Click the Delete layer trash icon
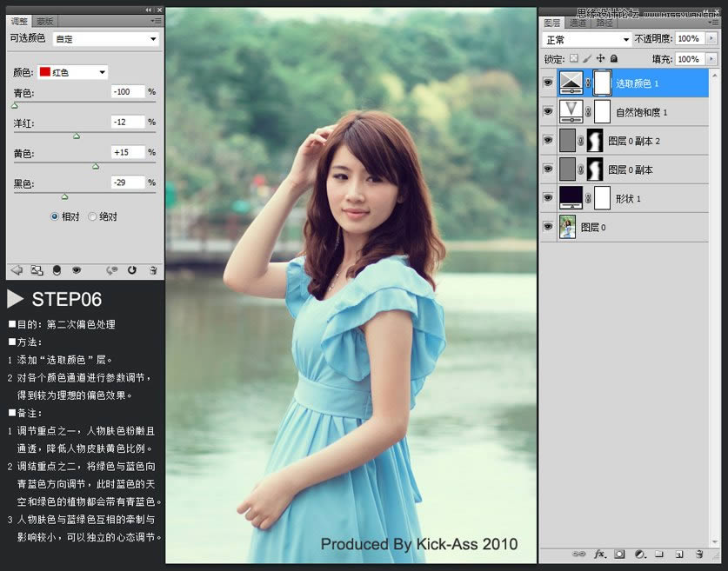 pos(700,554)
